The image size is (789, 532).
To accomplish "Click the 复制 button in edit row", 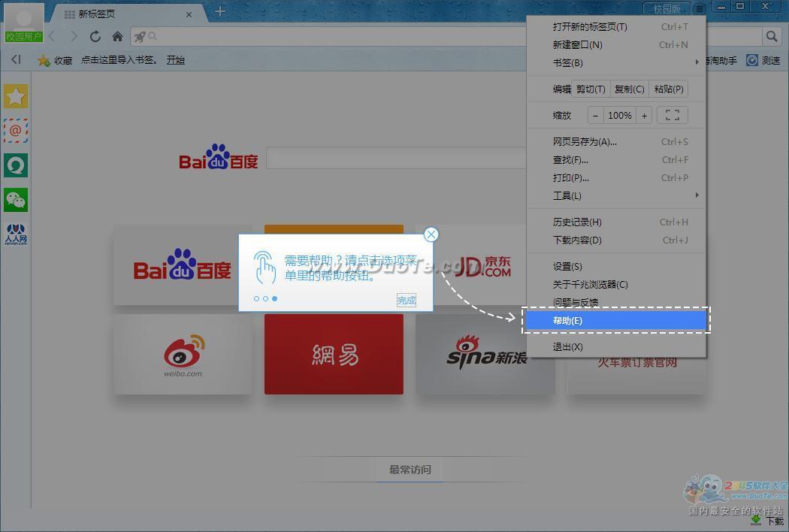I will (x=630, y=89).
